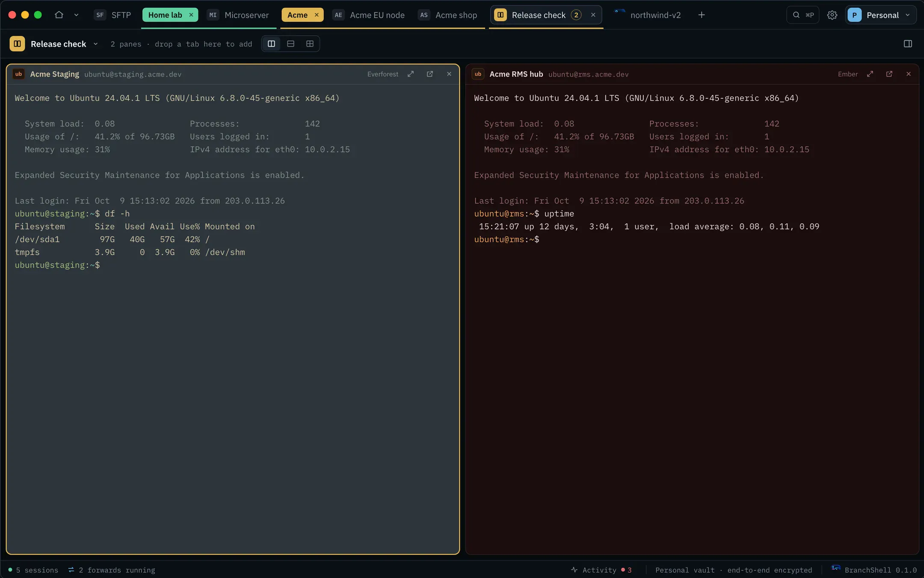Focus the ubuntu@staging terminal prompt
Screen dimensions: 924x578
coord(57,265)
